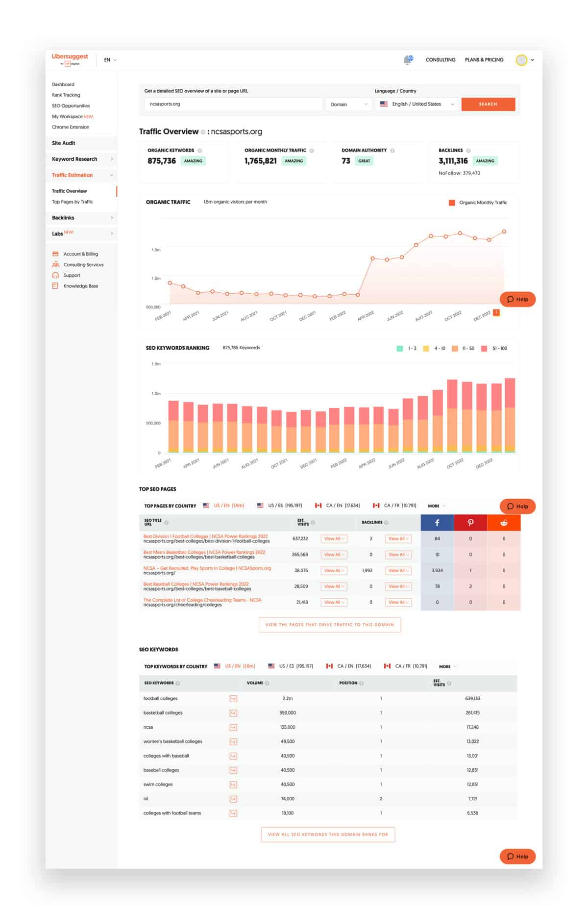The image size is (588, 917).
Task: Open The Complete List of College Cheerleading Teams link
Action: tap(202, 600)
